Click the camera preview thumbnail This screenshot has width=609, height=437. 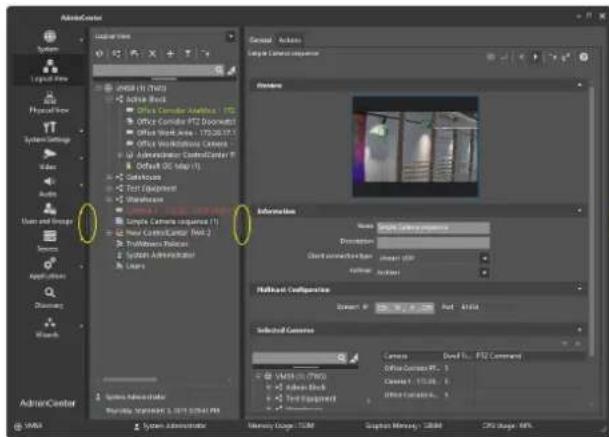point(415,147)
